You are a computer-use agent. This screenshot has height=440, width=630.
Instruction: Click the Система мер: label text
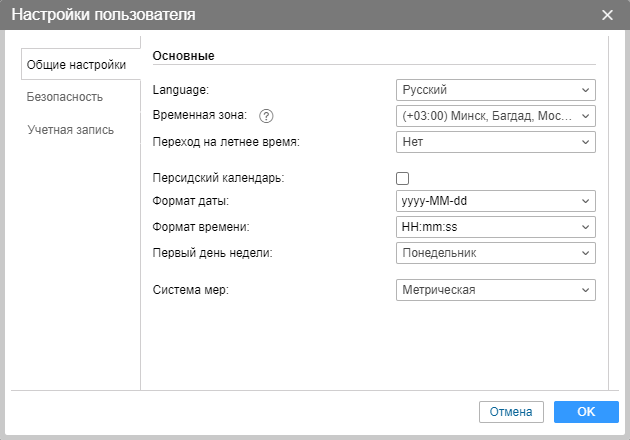click(192, 290)
